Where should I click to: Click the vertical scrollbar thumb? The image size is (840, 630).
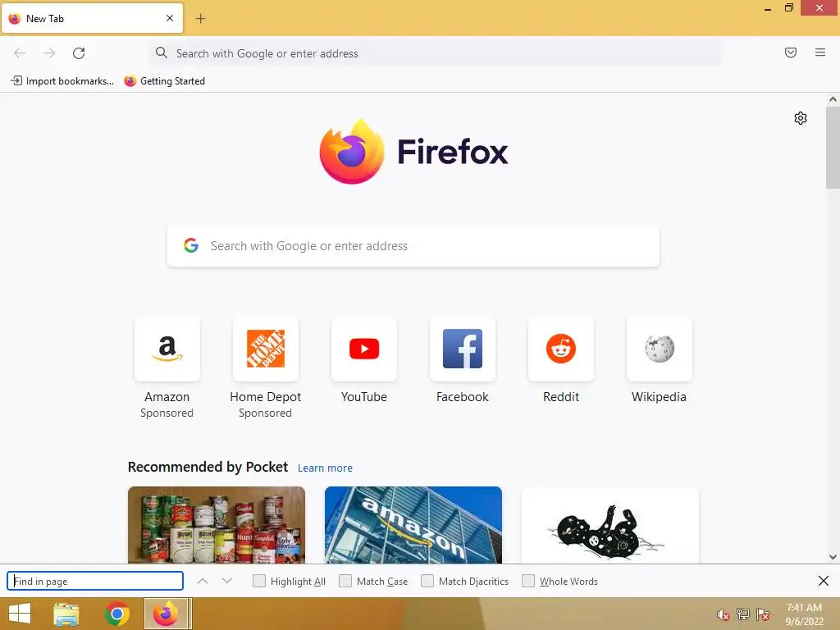tap(833, 148)
